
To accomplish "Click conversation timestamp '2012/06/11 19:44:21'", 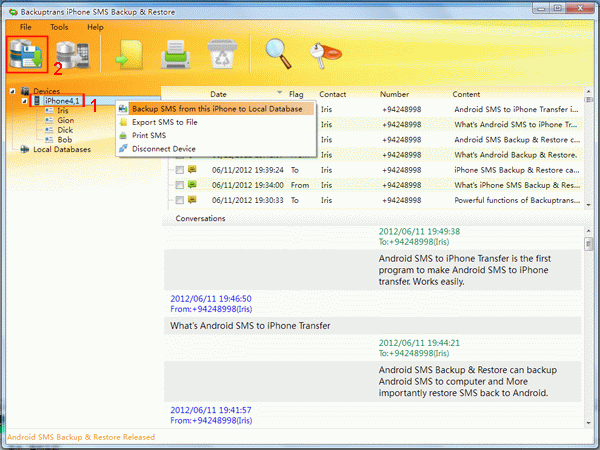I will point(419,343).
